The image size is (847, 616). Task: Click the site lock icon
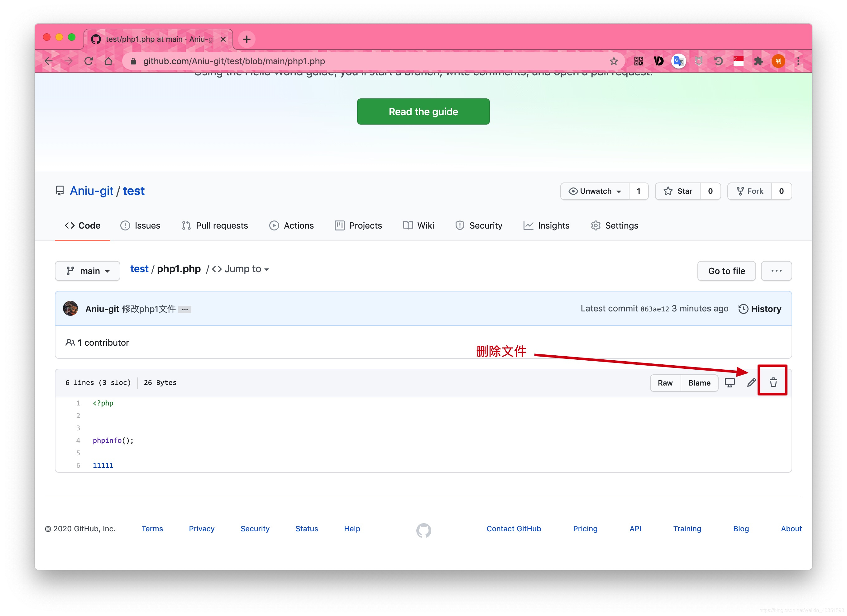(133, 61)
